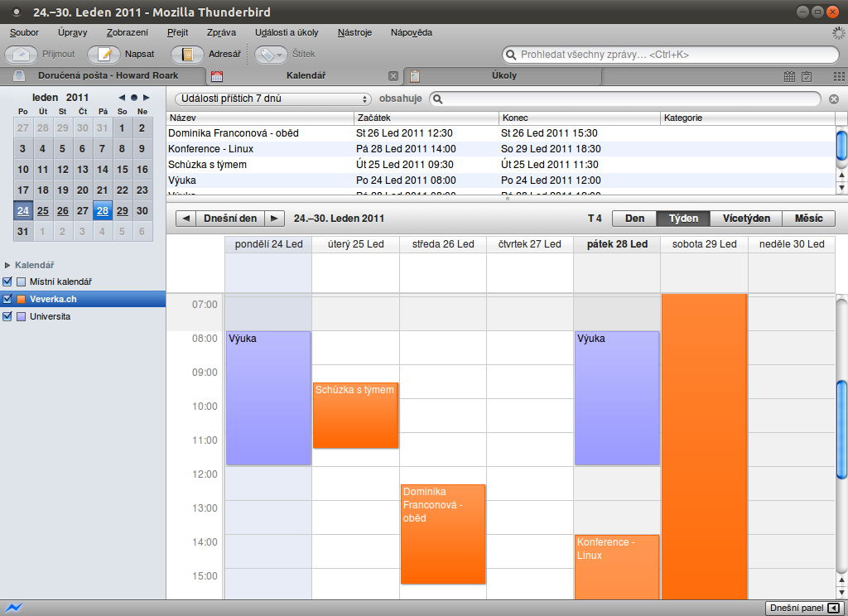Click the Dnešní den button
The image size is (848, 616).
click(x=230, y=219)
